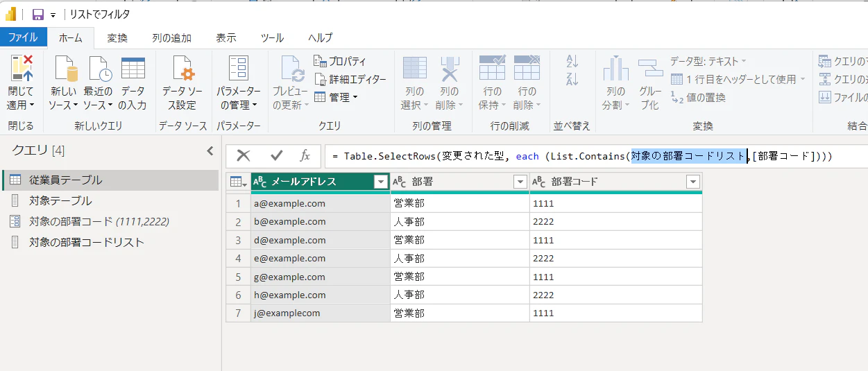Confirm formula with the checkmark button
This screenshot has height=371, width=868.
click(277, 156)
